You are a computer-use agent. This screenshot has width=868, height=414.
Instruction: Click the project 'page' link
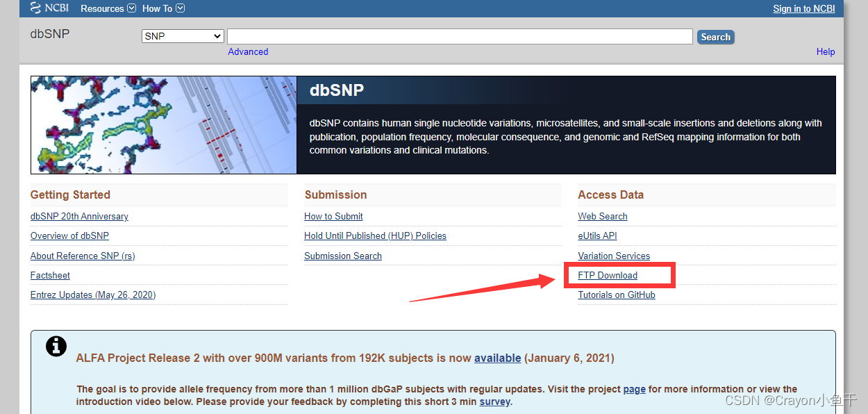pos(634,389)
